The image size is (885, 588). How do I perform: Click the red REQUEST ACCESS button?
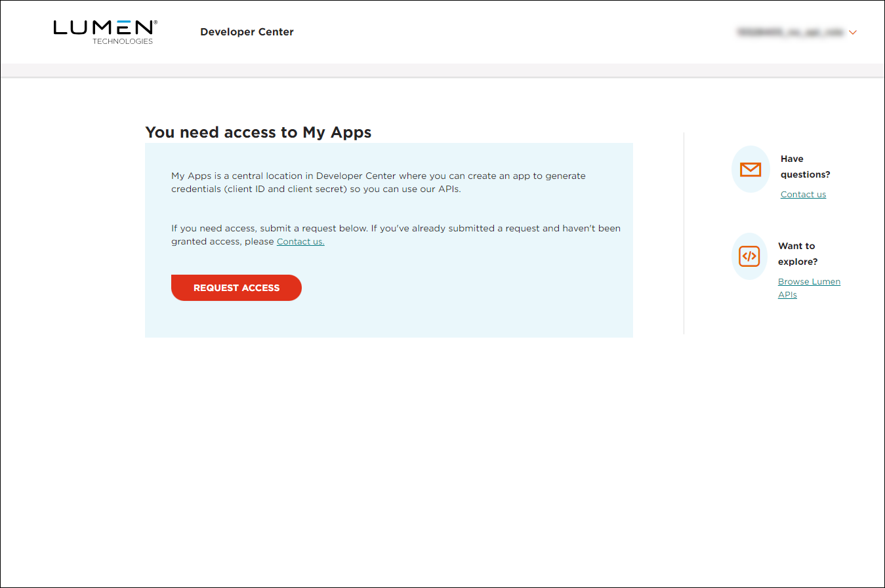coord(236,288)
